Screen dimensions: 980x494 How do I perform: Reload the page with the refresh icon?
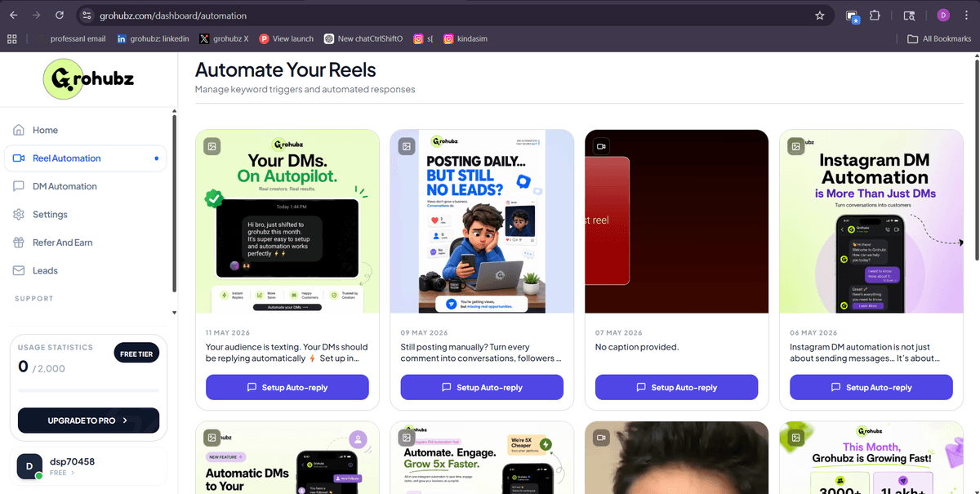[x=59, y=15]
